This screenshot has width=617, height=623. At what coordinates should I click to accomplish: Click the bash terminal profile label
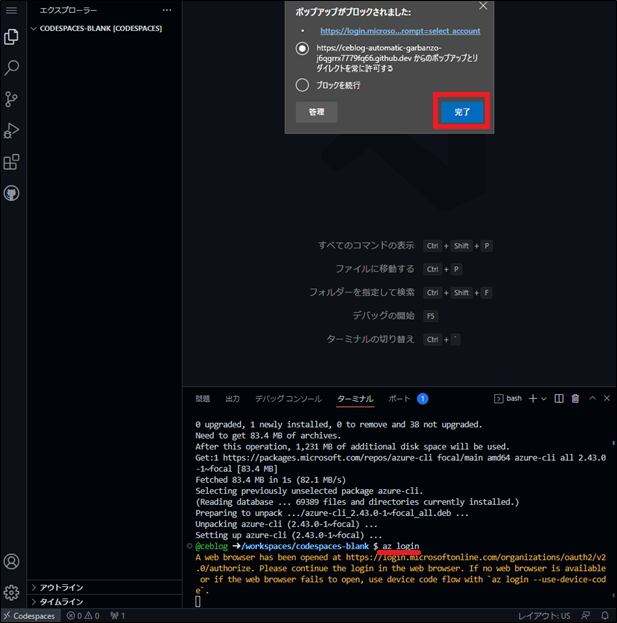click(x=508, y=399)
